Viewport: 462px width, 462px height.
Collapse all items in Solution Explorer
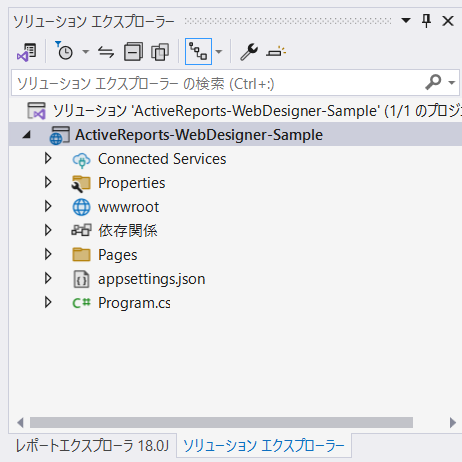point(133,52)
